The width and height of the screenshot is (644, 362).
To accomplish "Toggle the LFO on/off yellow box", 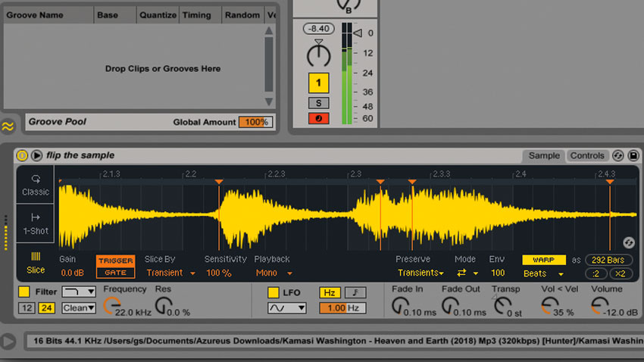I will [x=273, y=292].
